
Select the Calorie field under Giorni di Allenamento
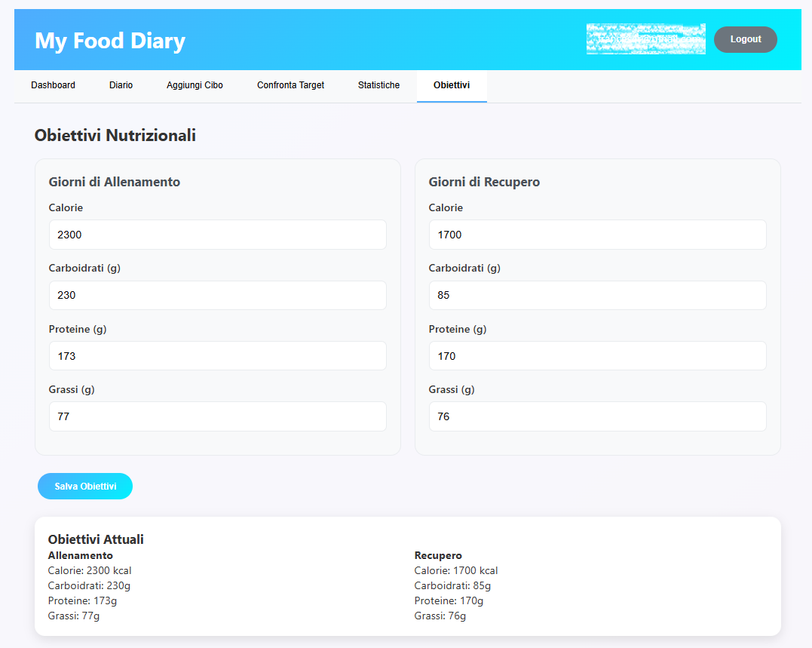217,235
